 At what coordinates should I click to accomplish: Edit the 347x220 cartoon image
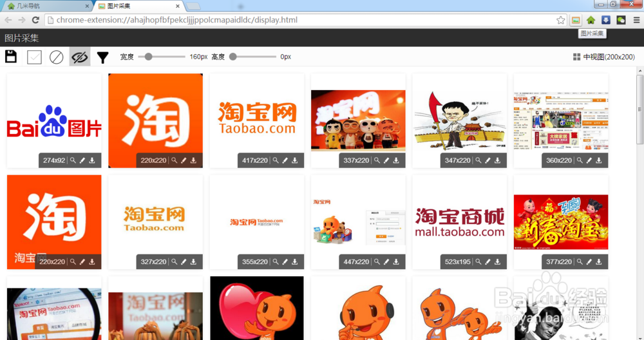pyautogui.click(x=488, y=160)
